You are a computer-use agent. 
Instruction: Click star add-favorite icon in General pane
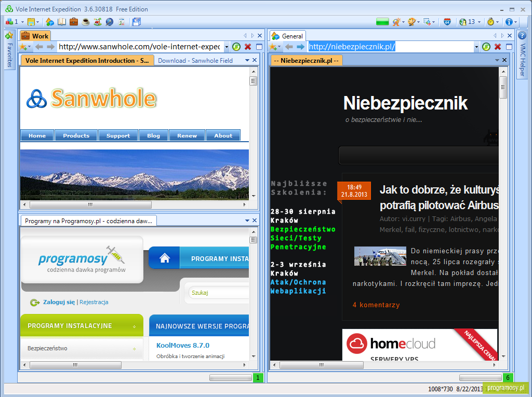pyautogui.click(x=273, y=47)
